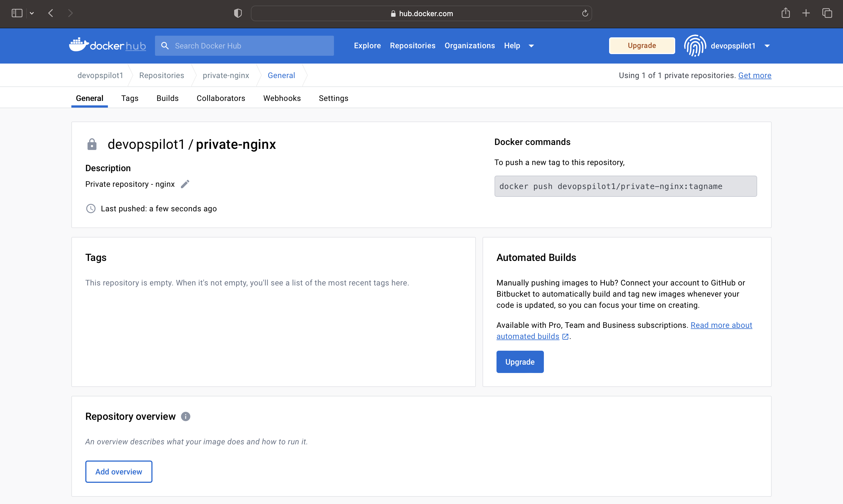Expand the sidebar options chevron
Screen dimensions: 843x504
coord(32,13)
